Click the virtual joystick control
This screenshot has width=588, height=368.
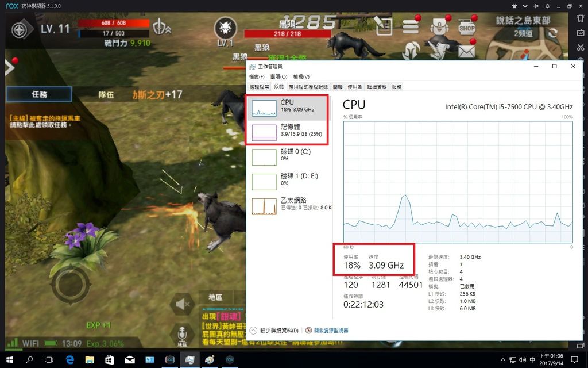click(70, 285)
